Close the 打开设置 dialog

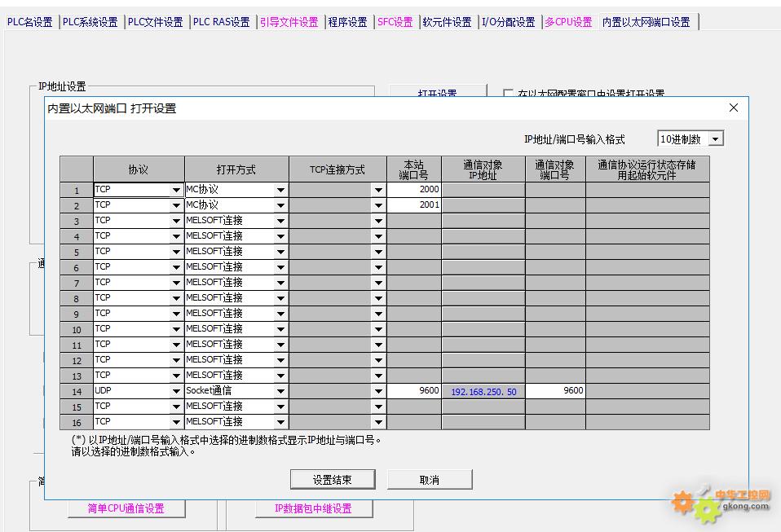point(733,108)
